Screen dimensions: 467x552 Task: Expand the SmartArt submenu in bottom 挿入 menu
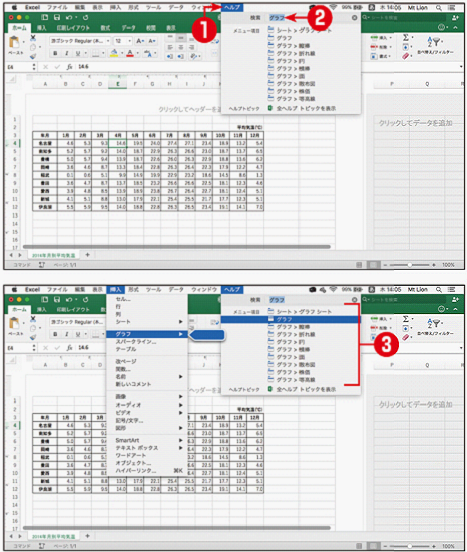coord(147,440)
